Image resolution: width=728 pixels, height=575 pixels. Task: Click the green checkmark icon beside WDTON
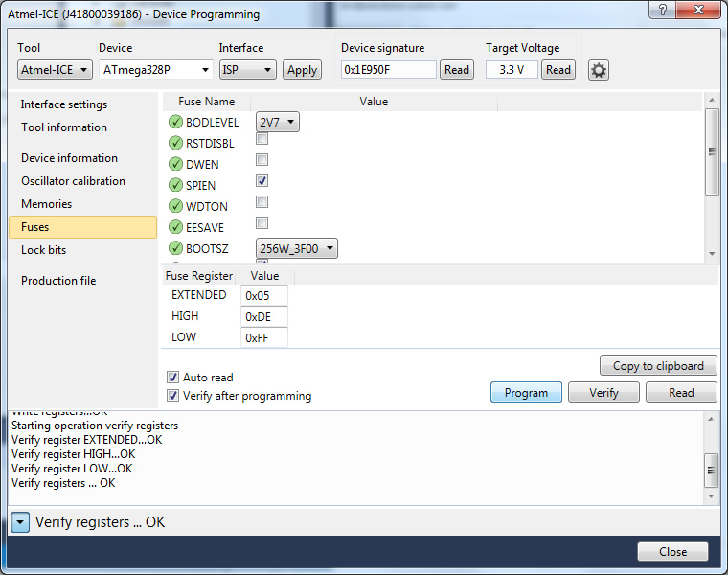pos(175,206)
